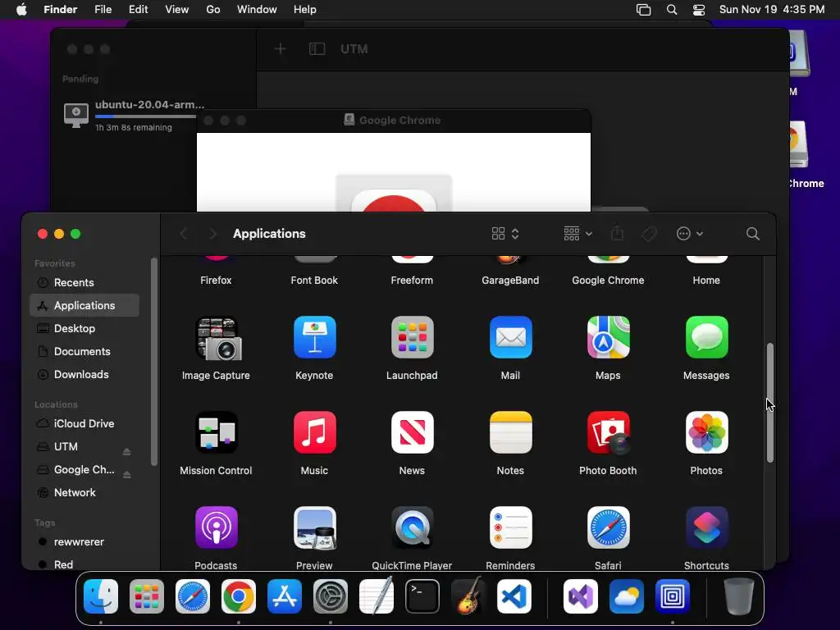Open the Finder menu in menu bar

pos(60,10)
